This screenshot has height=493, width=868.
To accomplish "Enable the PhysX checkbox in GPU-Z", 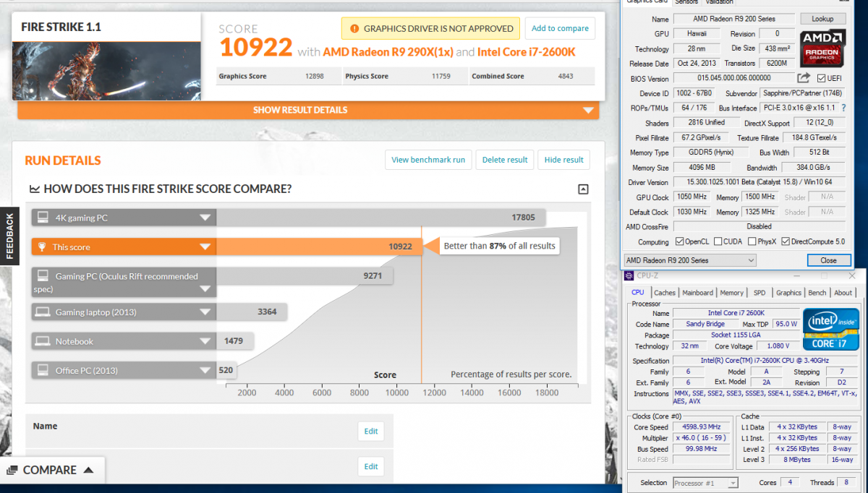I will (752, 241).
